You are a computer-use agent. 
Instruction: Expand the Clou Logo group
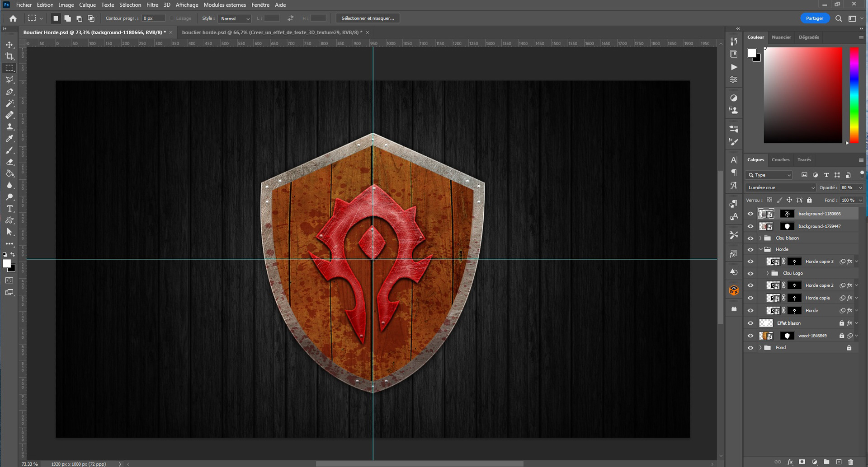point(768,273)
